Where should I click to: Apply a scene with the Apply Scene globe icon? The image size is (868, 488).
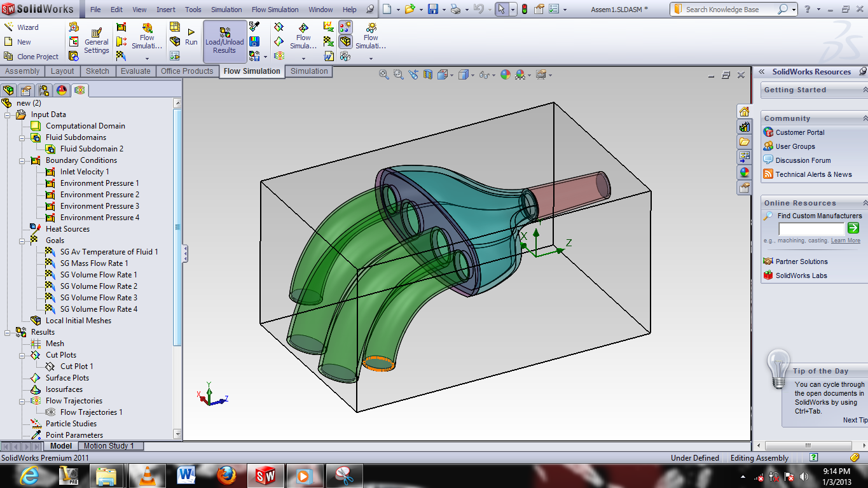[506, 74]
